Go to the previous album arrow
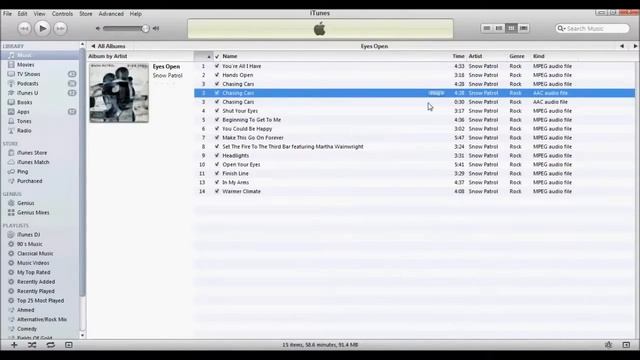640x360 pixels. click(622, 46)
